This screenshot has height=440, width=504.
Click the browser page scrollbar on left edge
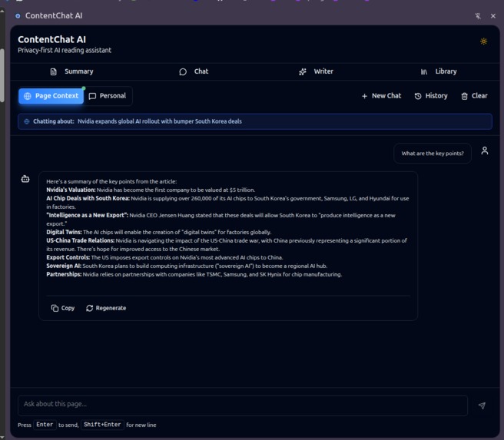[x=2, y=75]
